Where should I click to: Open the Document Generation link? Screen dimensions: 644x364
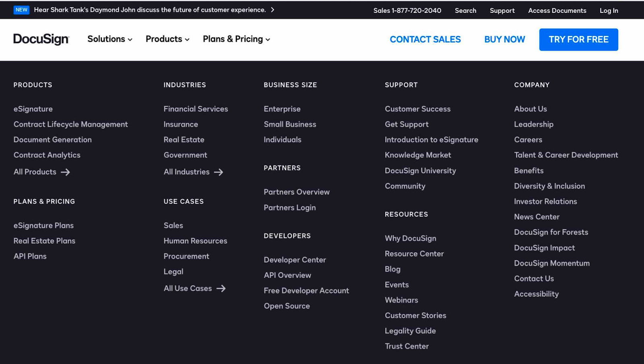52,140
